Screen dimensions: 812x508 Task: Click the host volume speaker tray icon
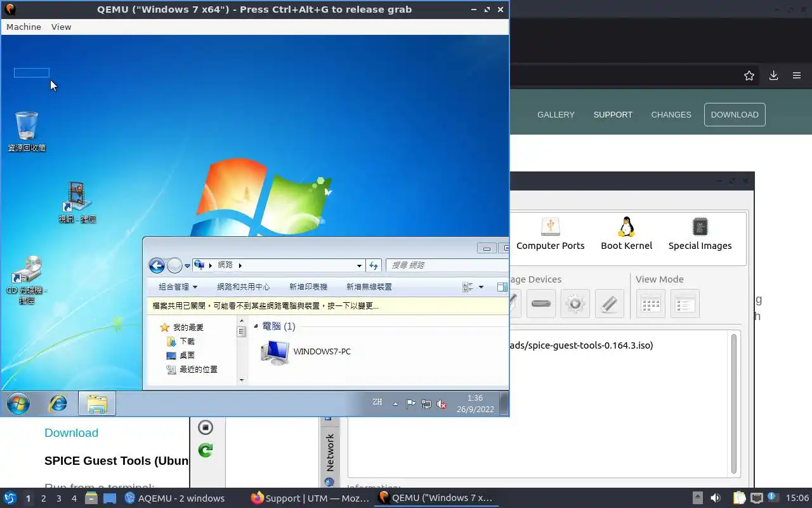pos(716,498)
